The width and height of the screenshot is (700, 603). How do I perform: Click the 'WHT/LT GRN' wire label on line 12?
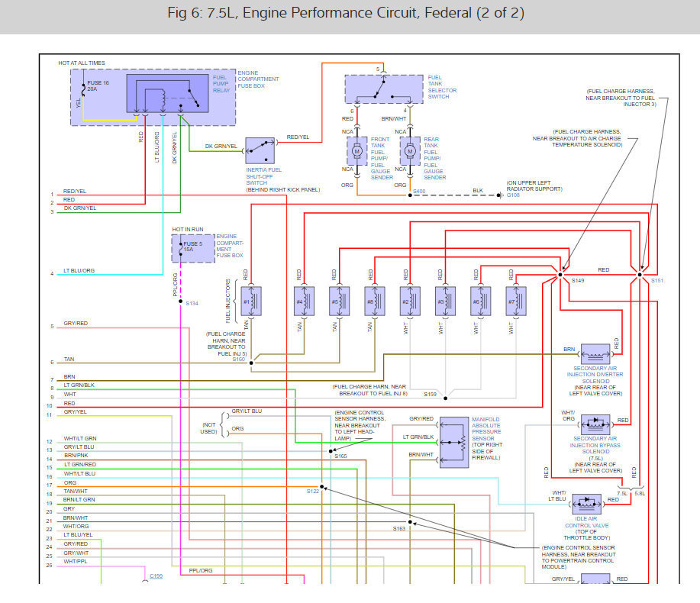click(80, 439)
